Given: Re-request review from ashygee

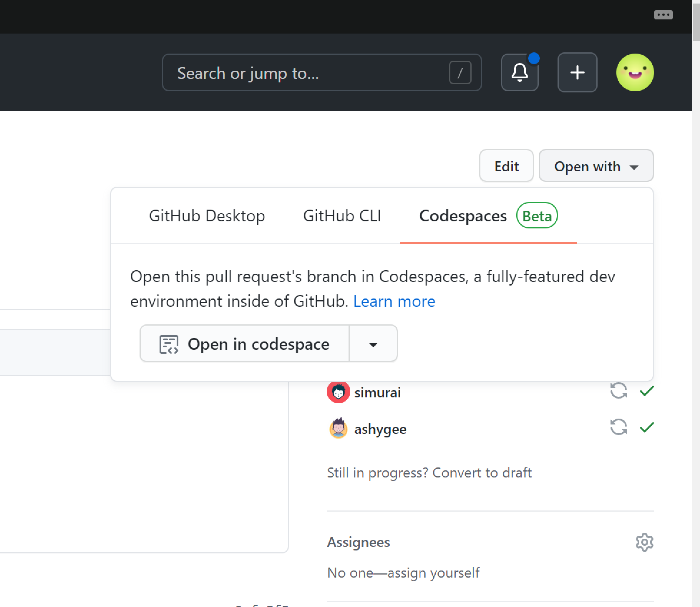Looking at the screenshot, I should (618, 428).
